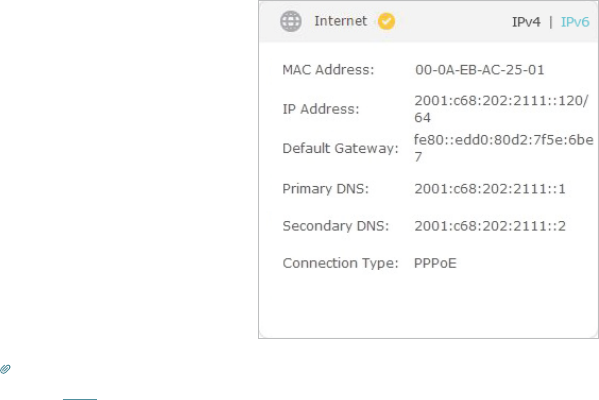
Task: Click the Connection Type label
Action: pos(340,263)
